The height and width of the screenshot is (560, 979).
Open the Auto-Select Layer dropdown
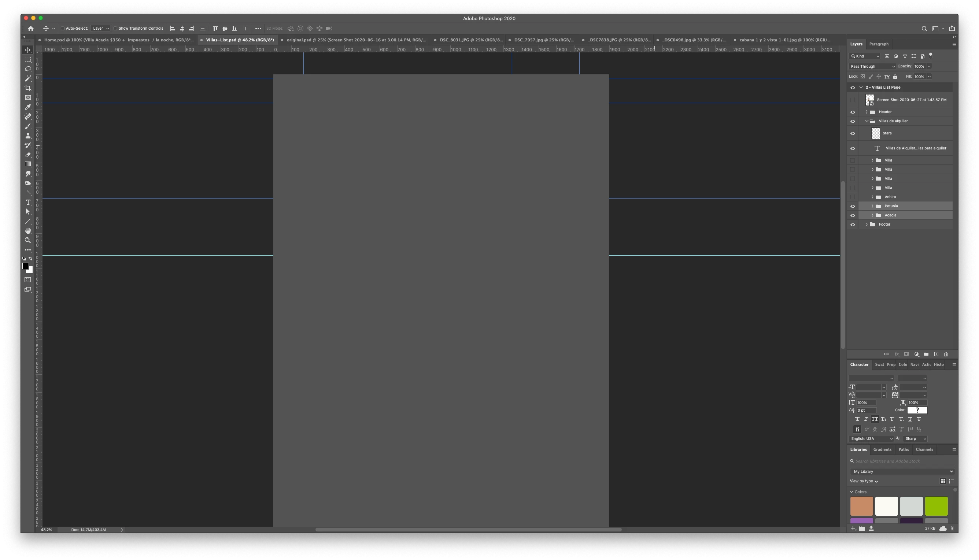click(101, 29)
